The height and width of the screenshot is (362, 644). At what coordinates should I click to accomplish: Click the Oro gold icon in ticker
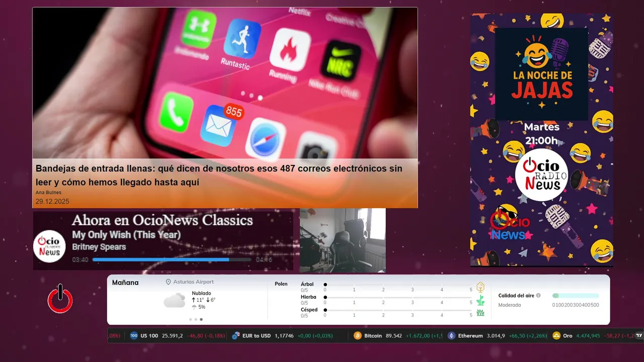[x=556, y=335]
